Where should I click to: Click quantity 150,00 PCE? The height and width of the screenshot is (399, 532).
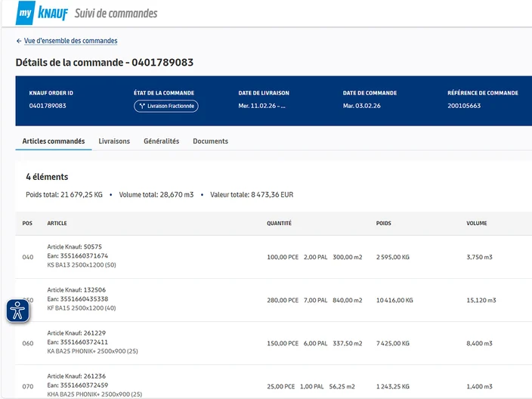pyautogui.click(x=283, y=343)
